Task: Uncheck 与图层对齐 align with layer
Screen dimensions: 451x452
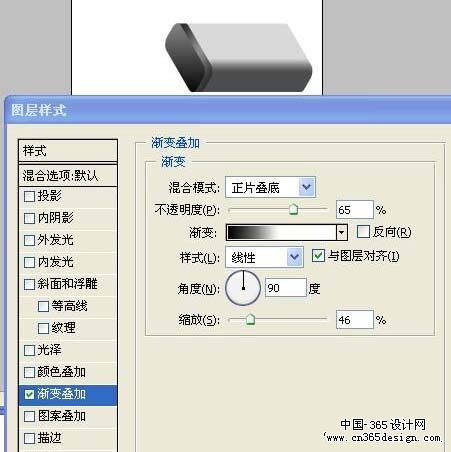Action: 318,256
